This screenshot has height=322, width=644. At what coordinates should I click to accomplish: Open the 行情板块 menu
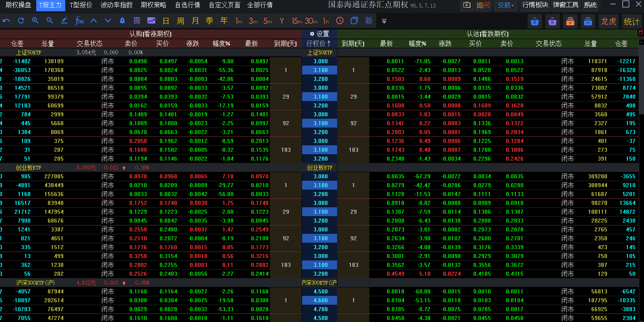(x=535, y=5)
